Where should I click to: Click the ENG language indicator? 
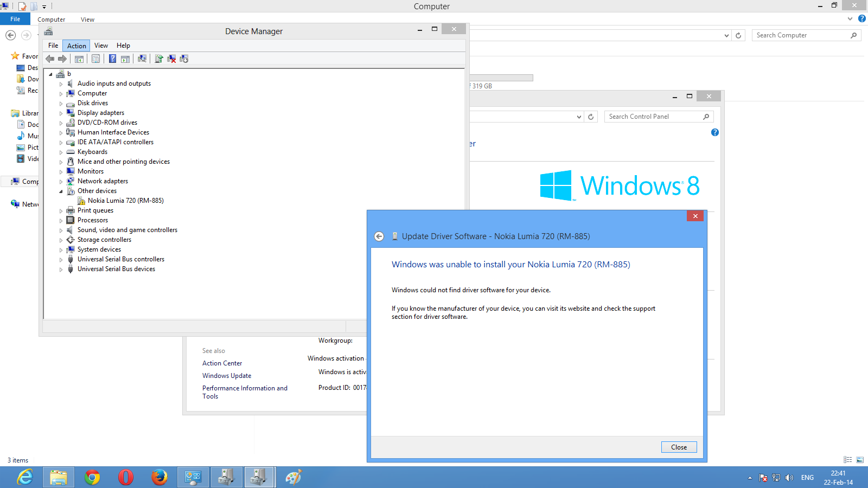807,478
